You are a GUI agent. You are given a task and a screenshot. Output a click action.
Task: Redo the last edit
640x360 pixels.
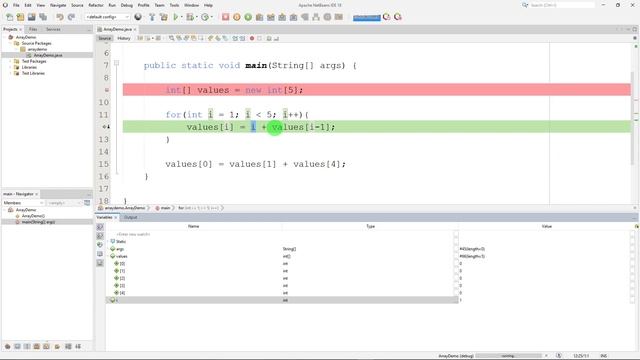click(x=71, y=17)
